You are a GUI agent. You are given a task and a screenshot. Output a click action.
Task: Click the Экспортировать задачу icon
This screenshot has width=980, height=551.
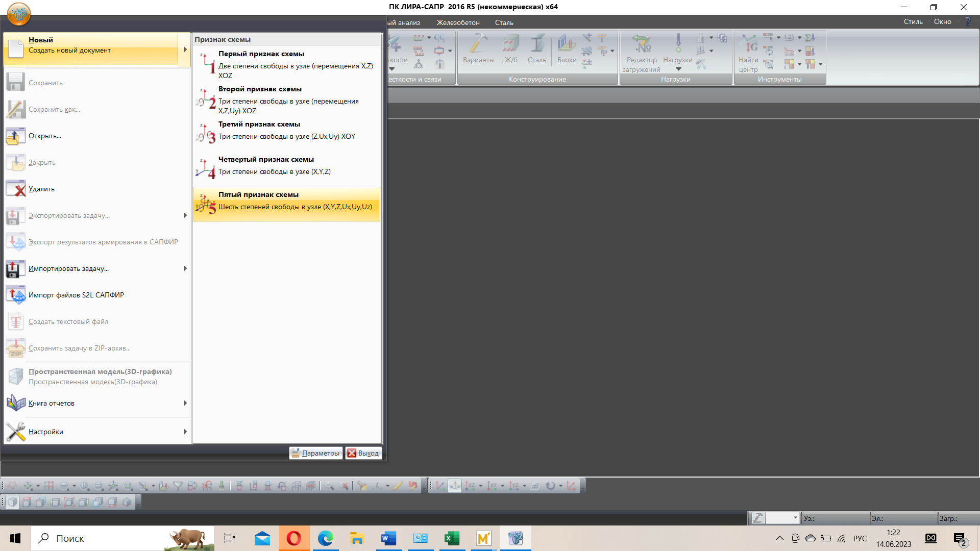tap(16, 215)
